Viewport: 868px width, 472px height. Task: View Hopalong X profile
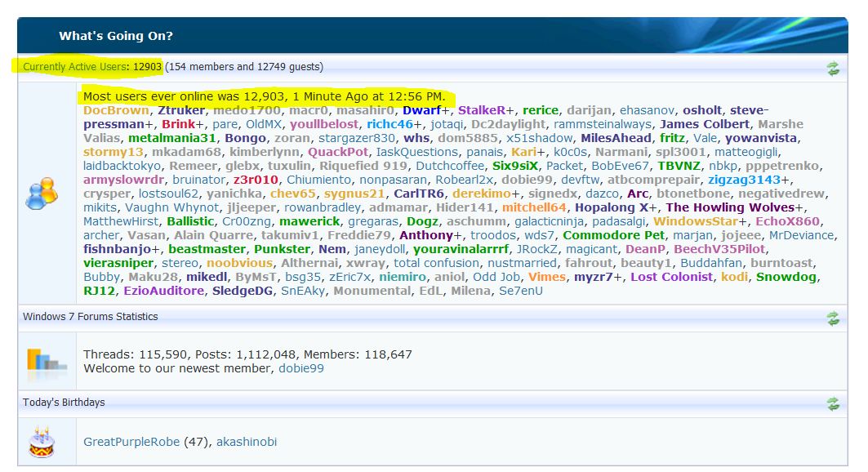[612, 207]
